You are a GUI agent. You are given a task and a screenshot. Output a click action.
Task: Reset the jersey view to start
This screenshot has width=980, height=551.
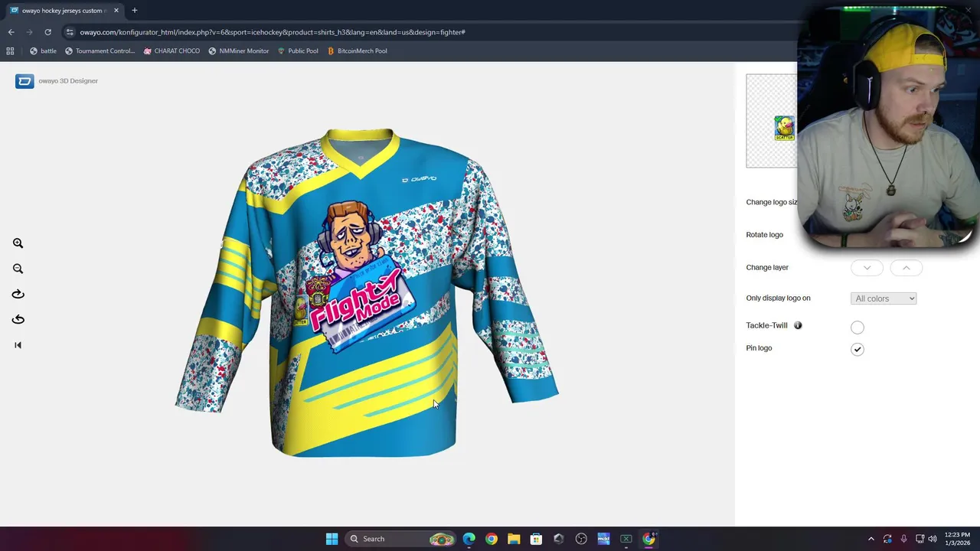18,345
